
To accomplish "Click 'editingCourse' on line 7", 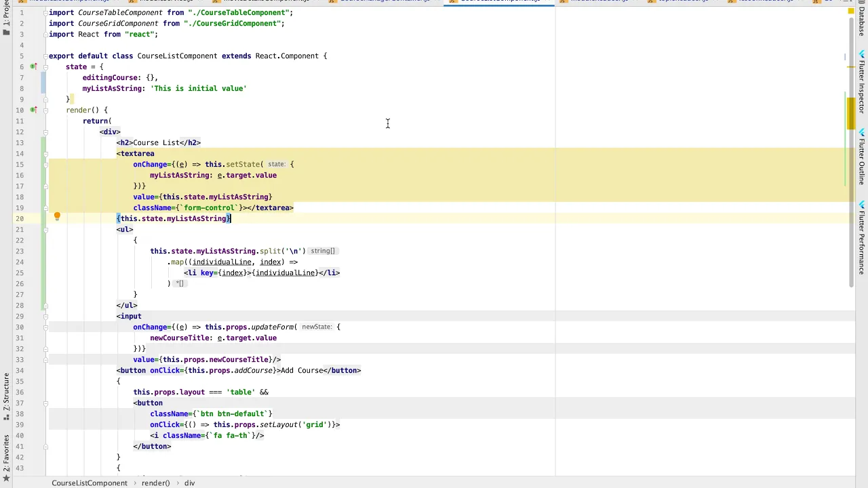I will click(x=110, y=77).
